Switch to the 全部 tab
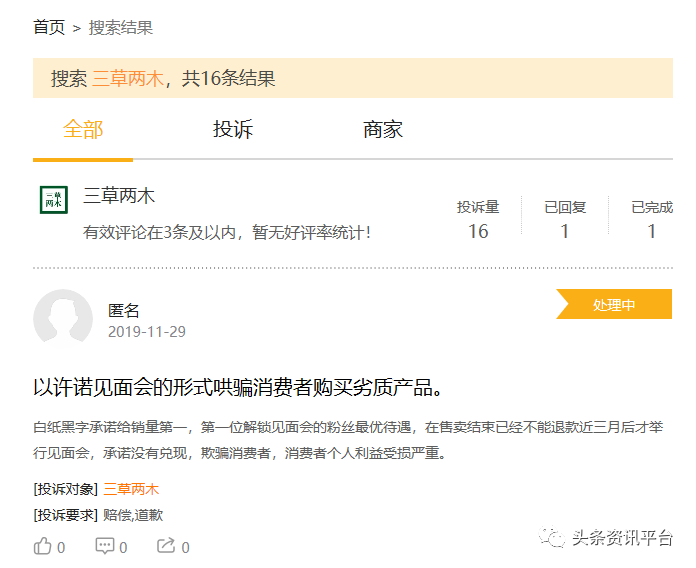 click(83, 130)
